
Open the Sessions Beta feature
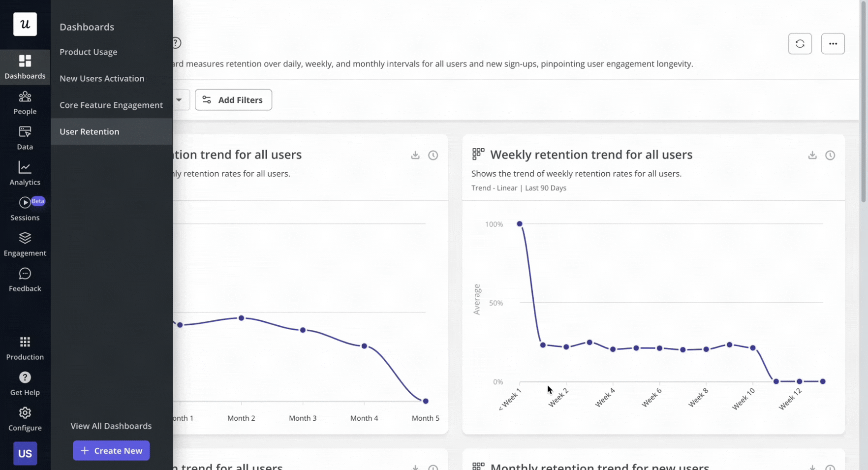point(25,209)
